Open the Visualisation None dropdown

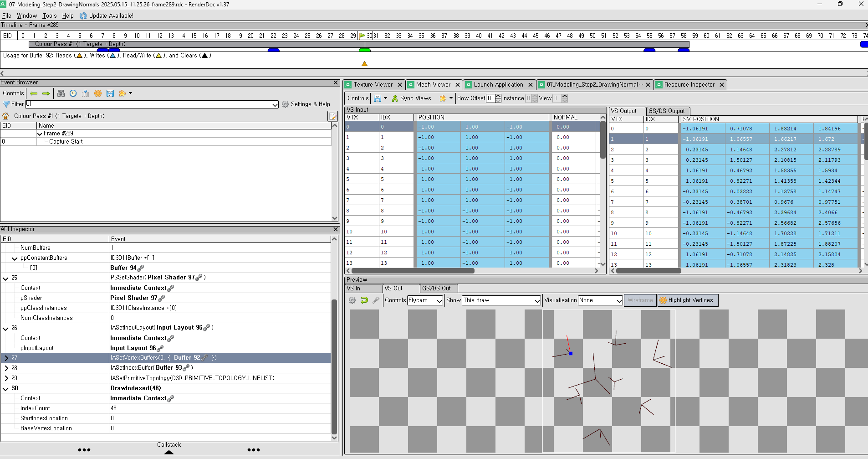(x=619, y=300)
